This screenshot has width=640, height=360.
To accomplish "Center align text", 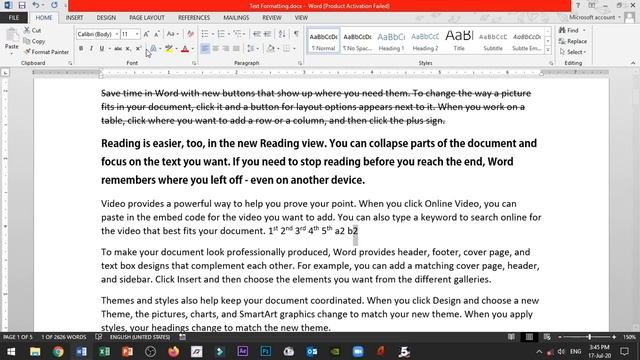I will tap(216, 49).
